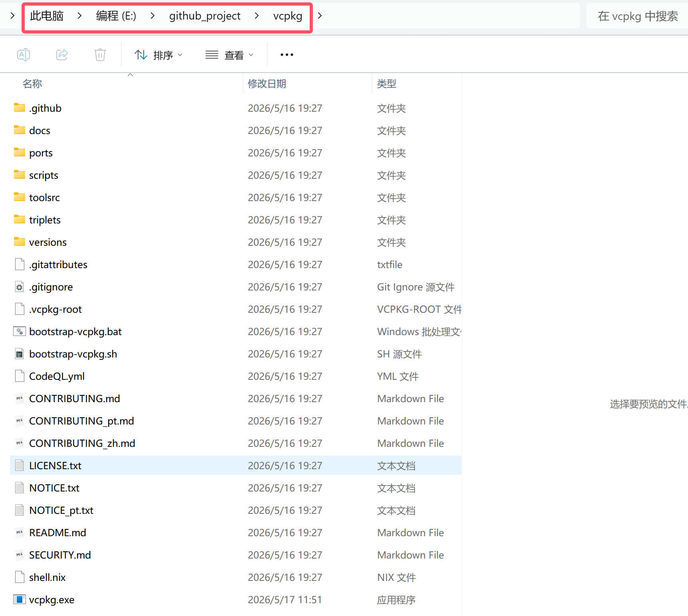The width and height of the screenshot is (688, 616).
Task: Navigate to 编程 (E:) drive breadcrumb
Action: (x=116, y=16)
